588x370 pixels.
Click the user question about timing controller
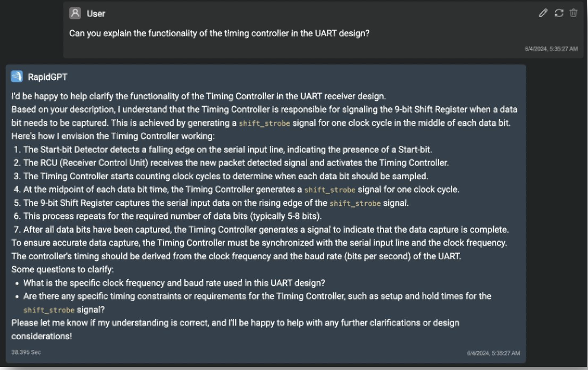click(x=219, y=33)
